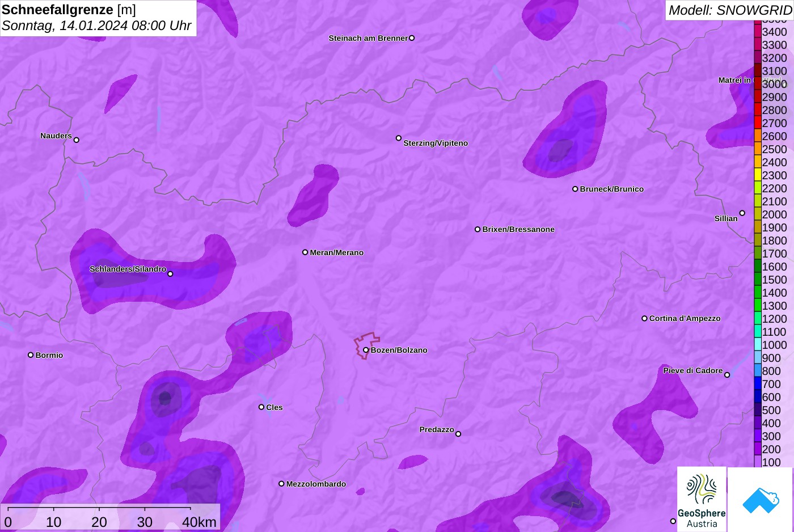Click the Bruneck/Brunico map marker dot

575,189
